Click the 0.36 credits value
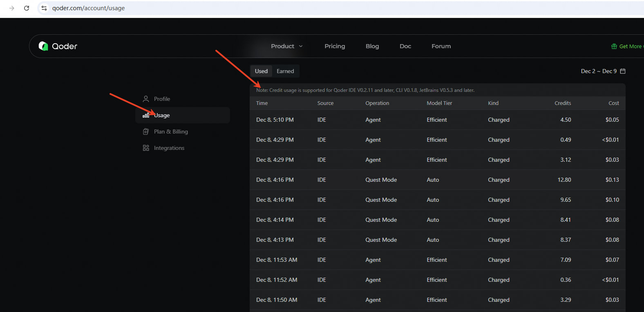 (566, 280)
